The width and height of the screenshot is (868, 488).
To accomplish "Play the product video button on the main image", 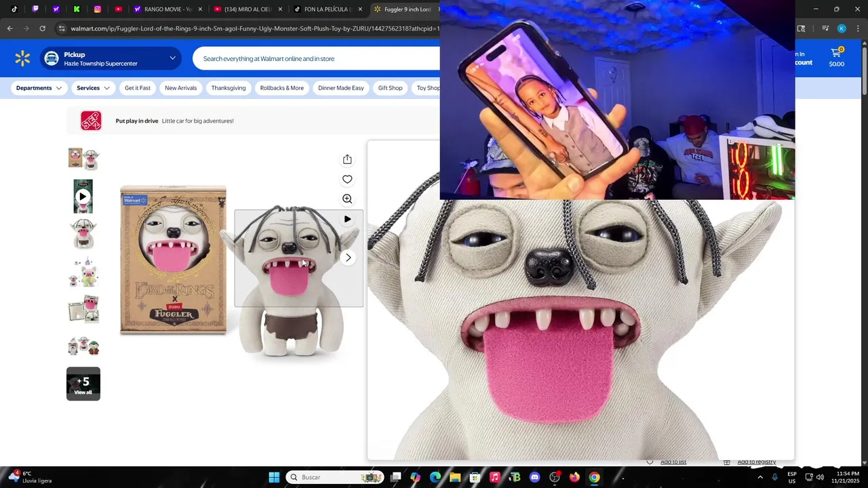I will (x=347, y=219).
